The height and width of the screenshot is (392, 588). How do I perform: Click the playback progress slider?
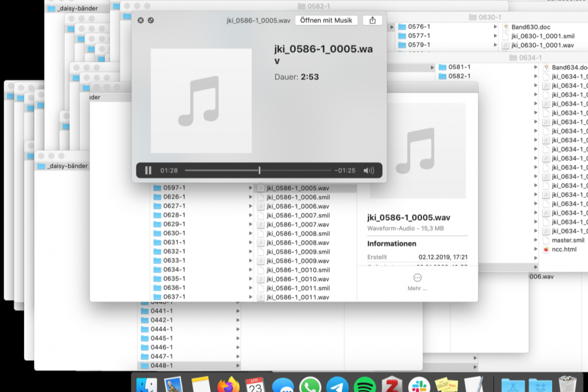tap(259, 171)
